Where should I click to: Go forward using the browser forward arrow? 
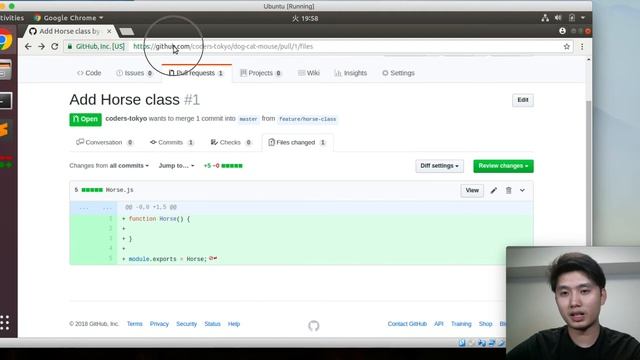pyautogui.click(x=41, y=47)
